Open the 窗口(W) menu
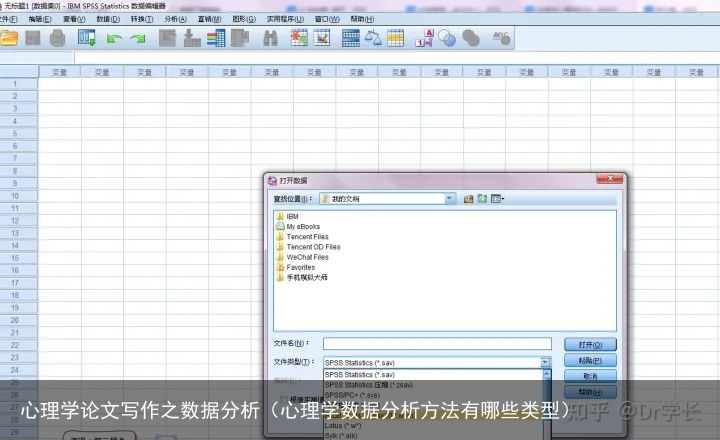The image size is (720, 440). click(x=327, y=19)
